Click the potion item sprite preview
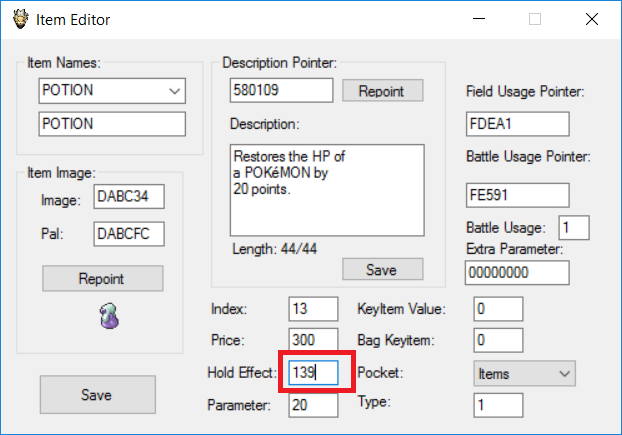The image size is (622, 435). tap(109, 316)
